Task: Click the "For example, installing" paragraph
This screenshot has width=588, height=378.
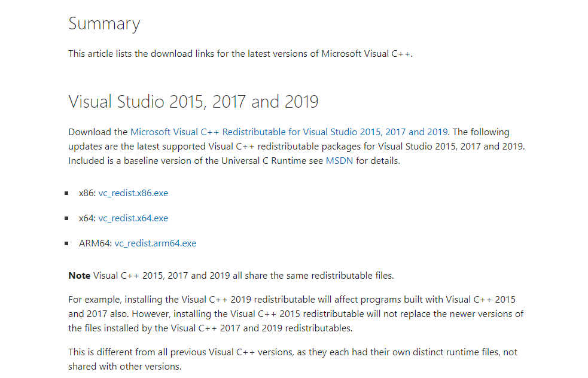Action: 296,314
